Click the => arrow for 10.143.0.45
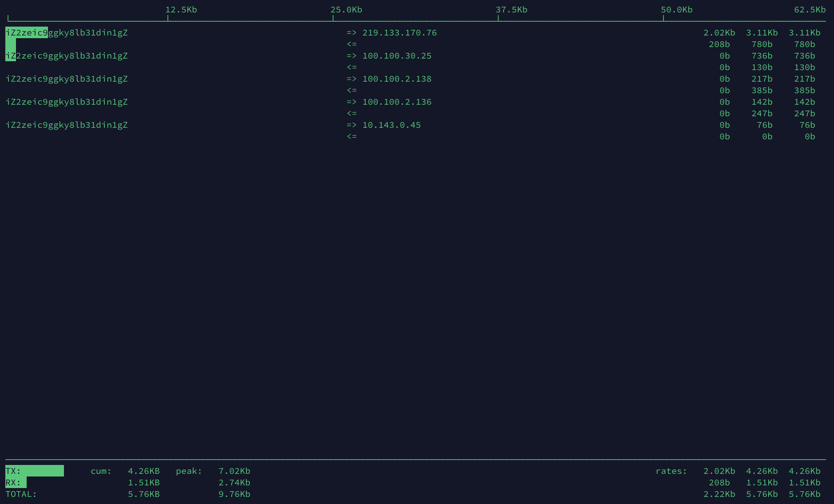Image resolution: width=834 pixels, height=504 pixels. [352, 125]
